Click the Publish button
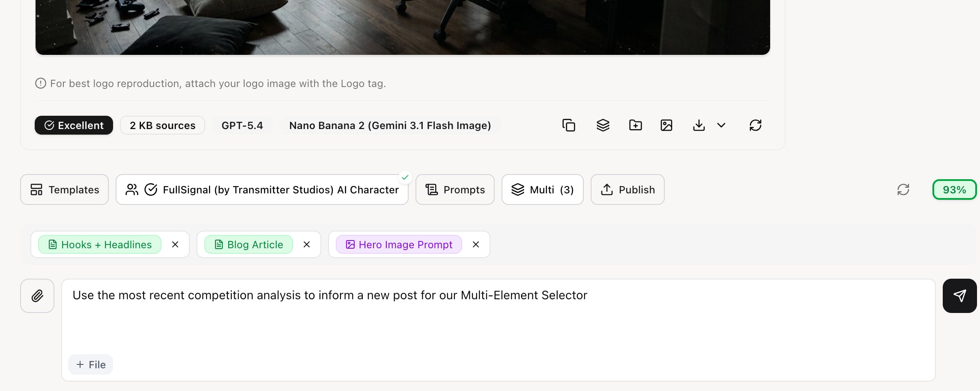The width and height of the screenshot is (980, 391). [627, 189]
